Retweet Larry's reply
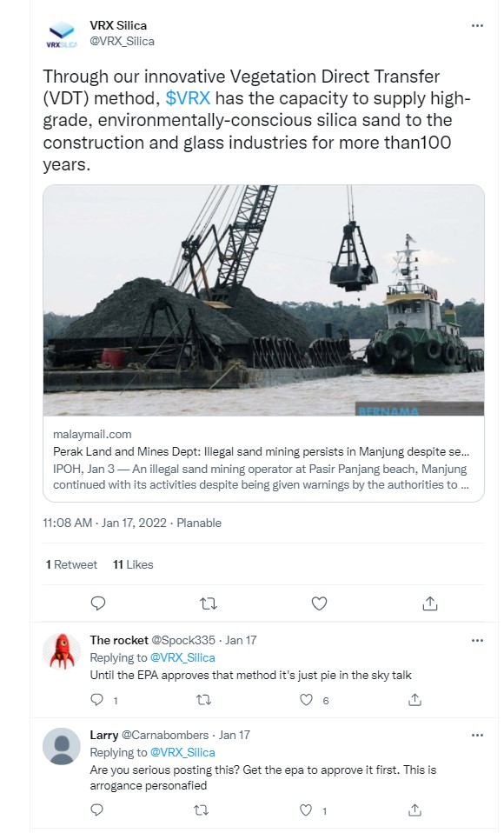The width and height of the screenshot is (504, 833). click(201, 810)
